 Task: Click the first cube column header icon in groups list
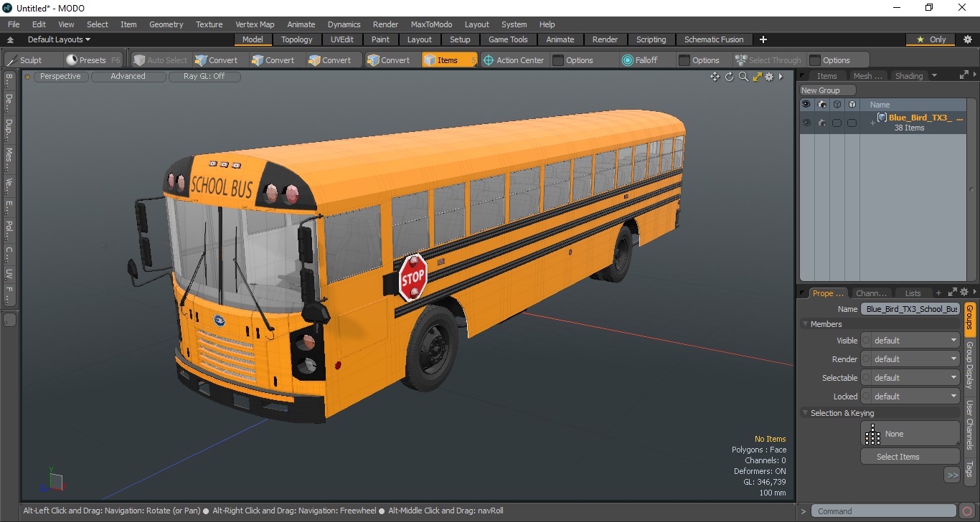point(837,105)
